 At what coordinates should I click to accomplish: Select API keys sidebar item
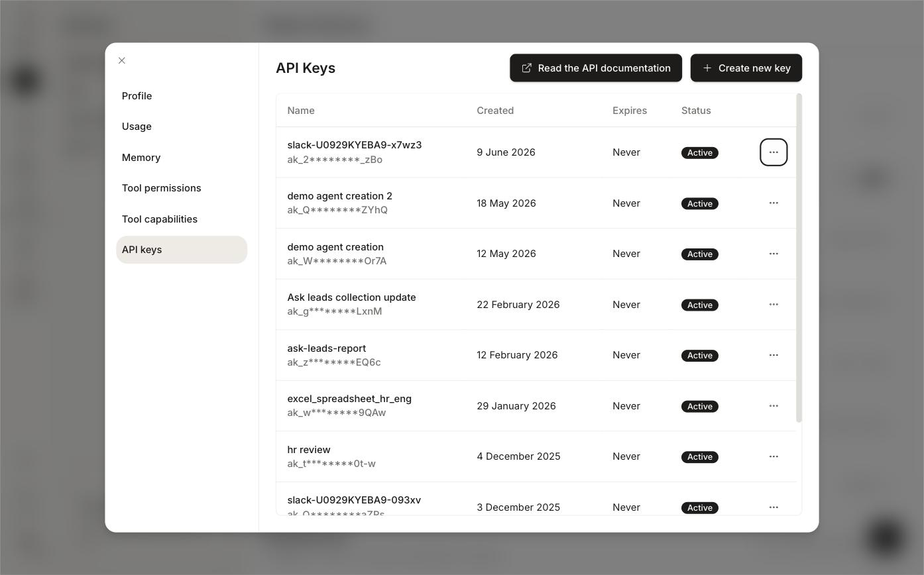(182, 250)
